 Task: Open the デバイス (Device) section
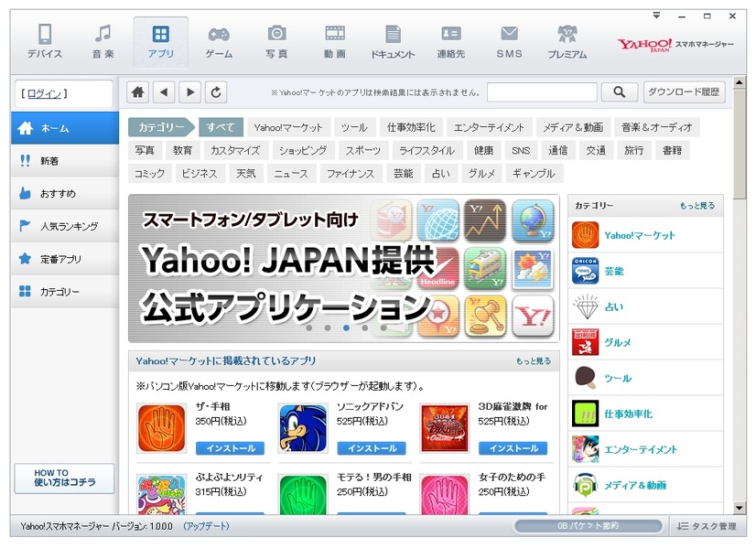[x=45, y=42]
